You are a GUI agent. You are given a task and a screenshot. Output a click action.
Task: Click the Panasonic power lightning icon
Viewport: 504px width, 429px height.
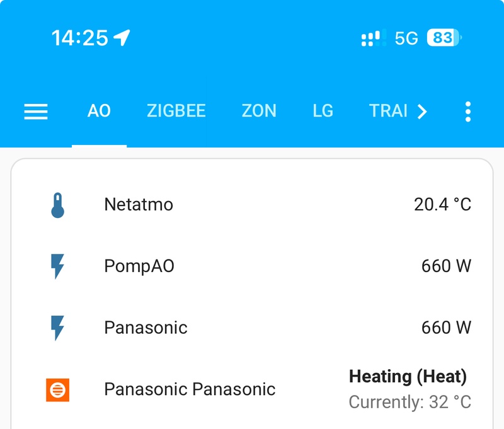tap(57, 328)
